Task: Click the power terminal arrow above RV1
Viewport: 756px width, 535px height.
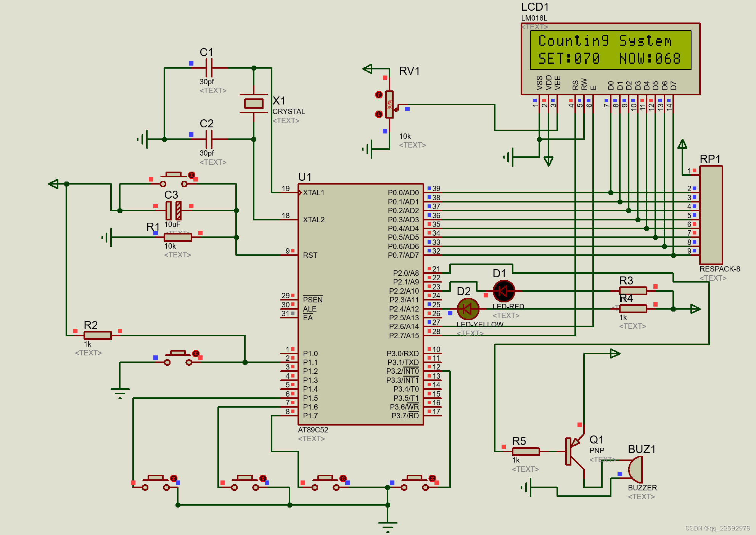Action: click(x=367, y=69)
